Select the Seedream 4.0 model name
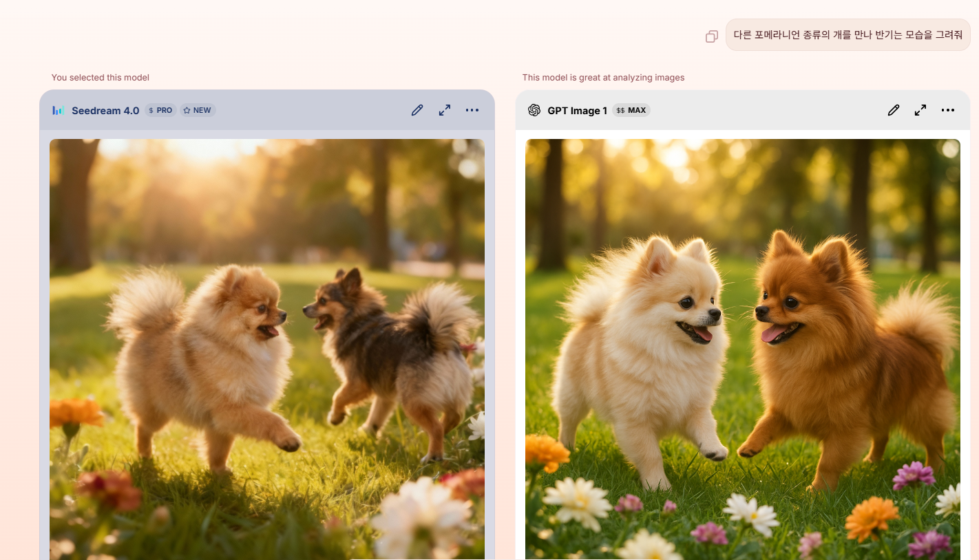This screenshot has height=560, width=979. pos(105,111)
